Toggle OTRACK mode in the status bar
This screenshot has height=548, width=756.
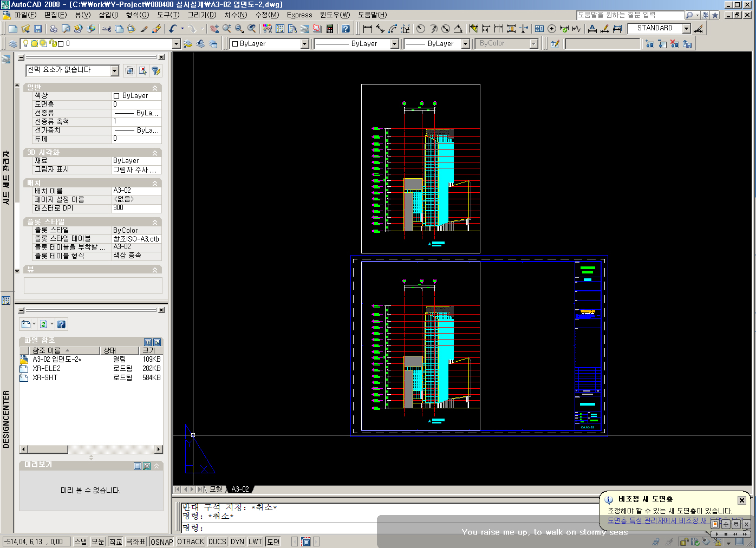pos(191,542)
